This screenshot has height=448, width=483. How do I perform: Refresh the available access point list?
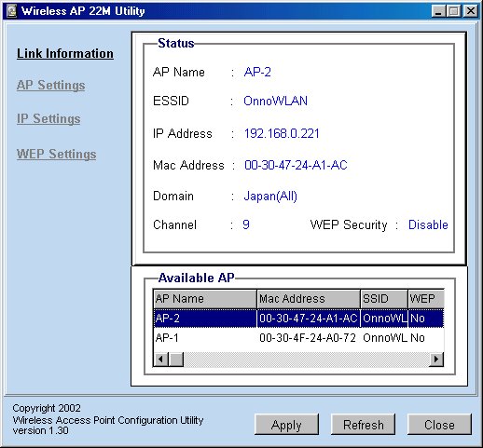point(364,425)
